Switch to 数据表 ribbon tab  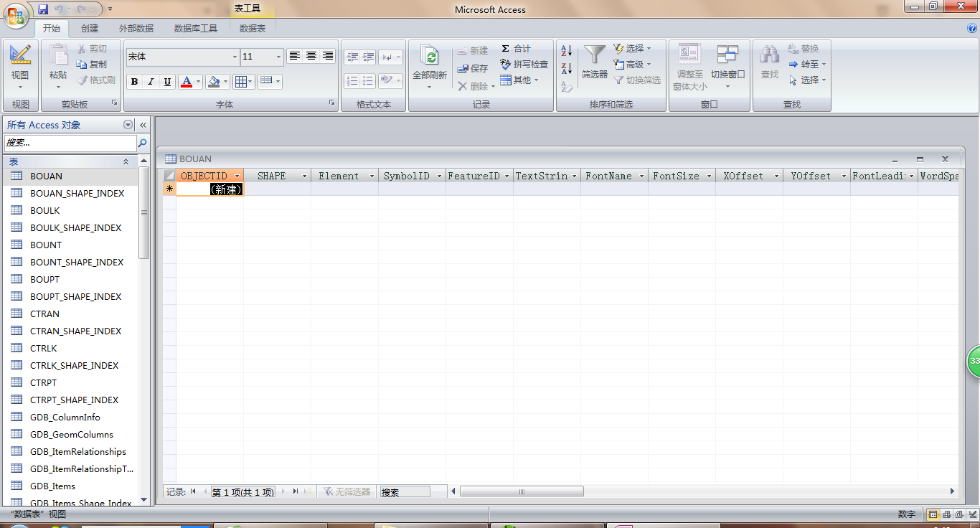point(253,29)
